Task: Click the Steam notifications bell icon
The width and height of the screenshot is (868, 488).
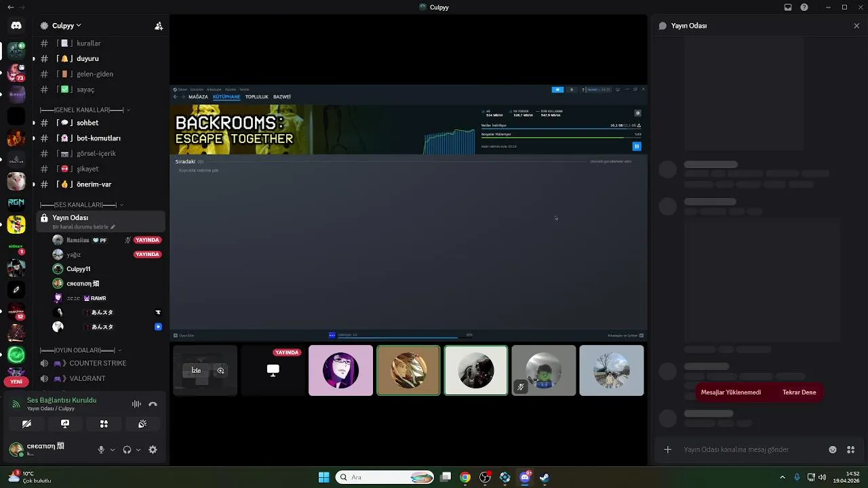Action: point(572,89)
